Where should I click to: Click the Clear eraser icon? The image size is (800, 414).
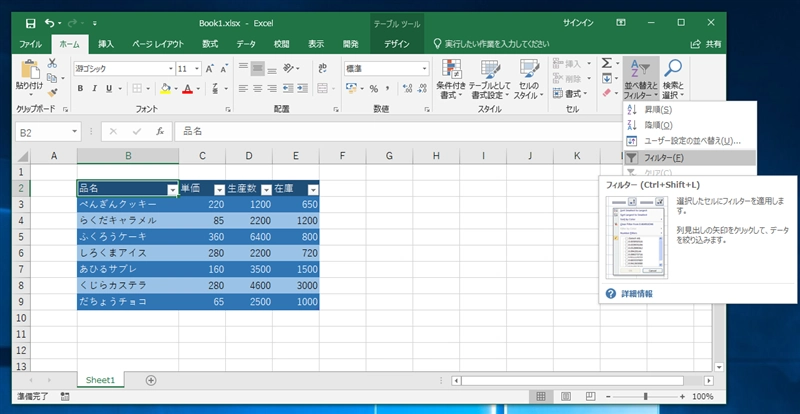pos(606,93)
